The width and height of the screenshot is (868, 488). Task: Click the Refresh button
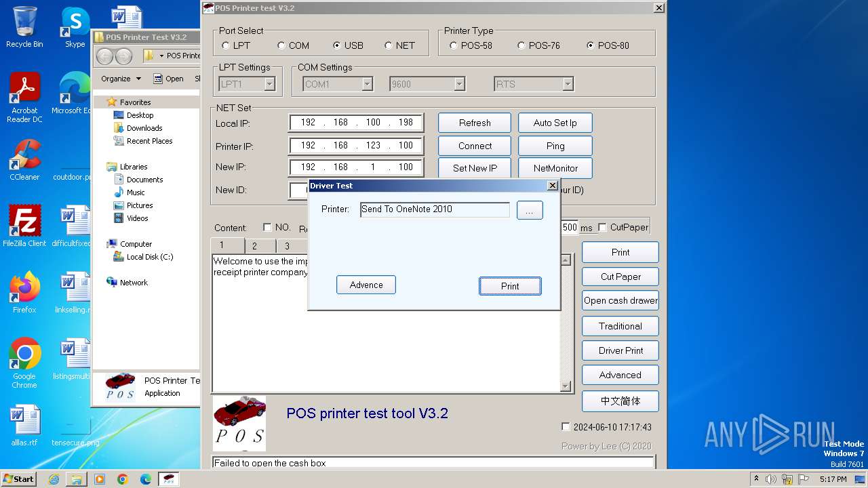click(475, 123)
